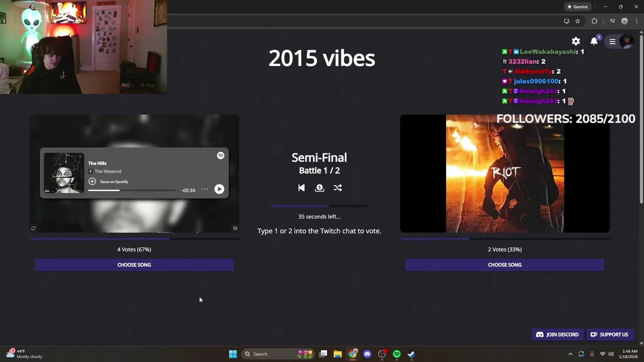
Task: Open the Chrome three-dot menu
Action: [x=636, y=21]
